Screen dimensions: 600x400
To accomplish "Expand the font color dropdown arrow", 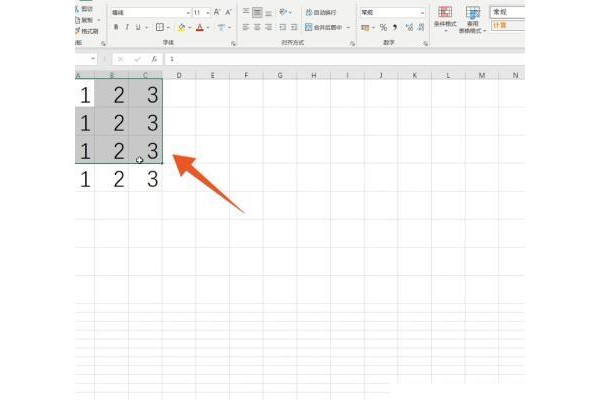I will point(208,28).
